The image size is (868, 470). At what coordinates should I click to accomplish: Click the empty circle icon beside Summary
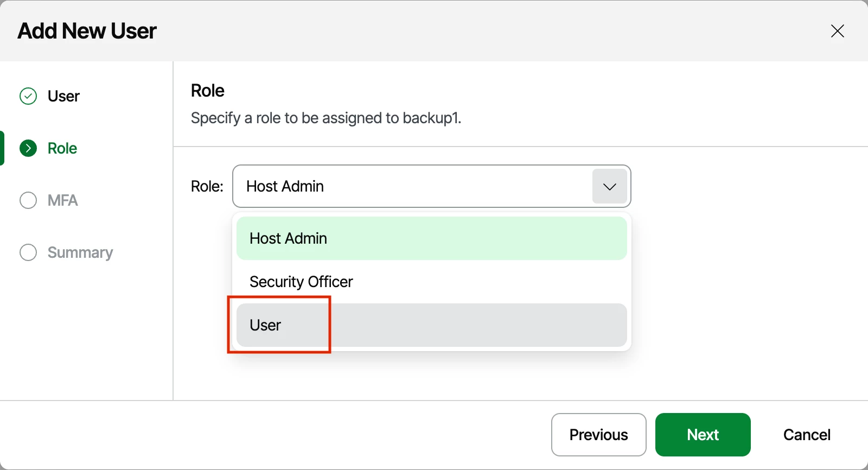[28, 252]
